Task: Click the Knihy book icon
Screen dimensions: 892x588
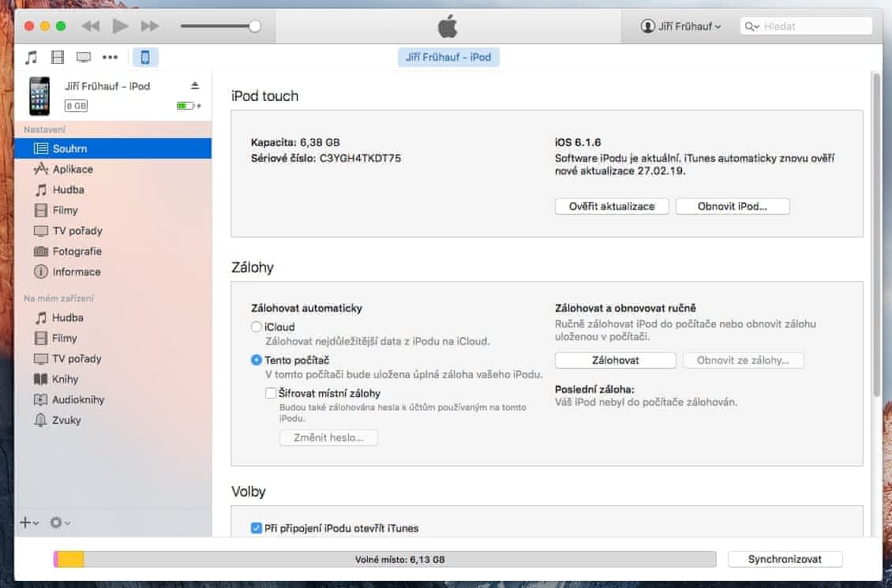Action: pyautogui.click(x=40, y=380)
